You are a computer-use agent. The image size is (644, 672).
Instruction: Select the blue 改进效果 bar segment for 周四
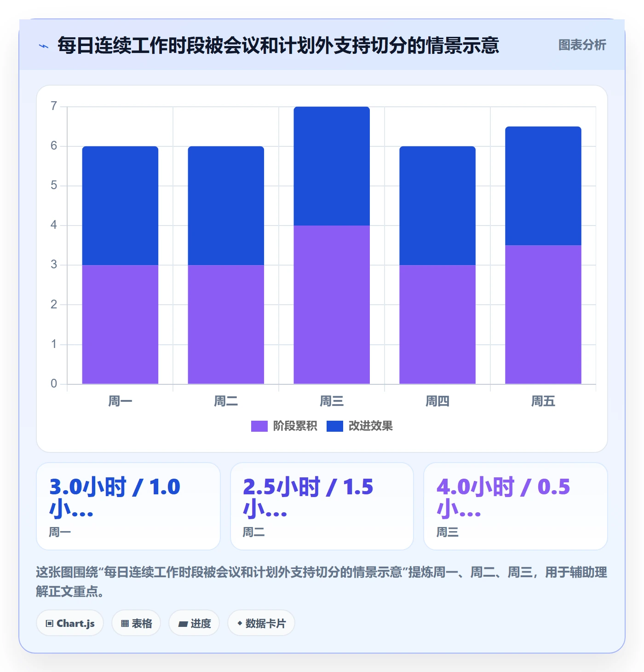(x=437, y=206)
